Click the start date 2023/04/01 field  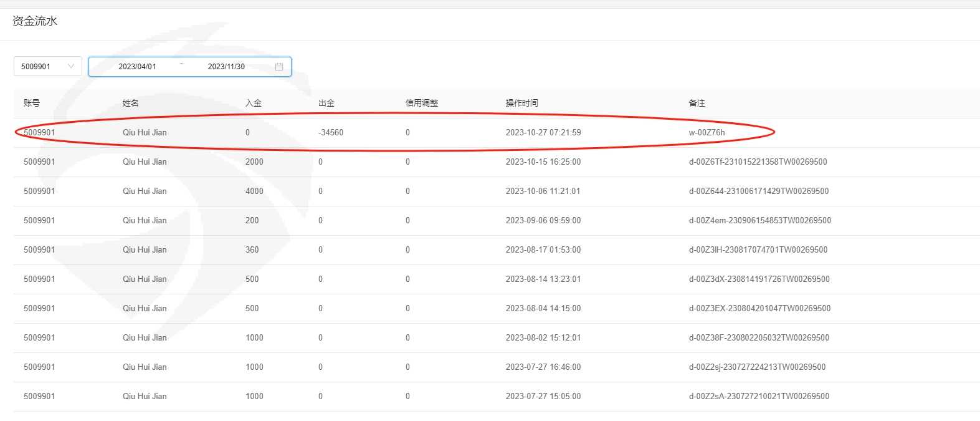click(x=137, y=67)
